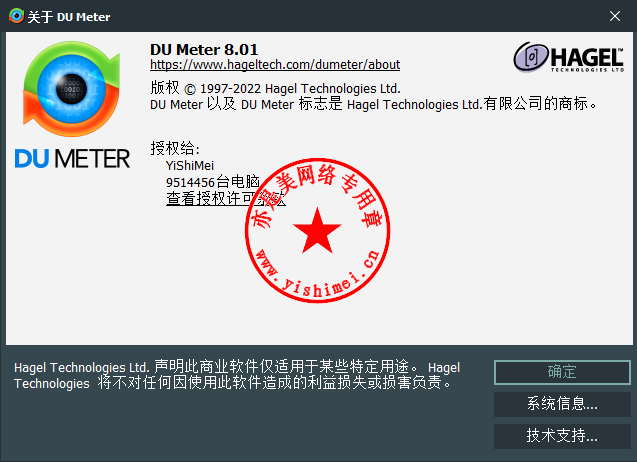Click the trademark notice line about 商标
The width and height of the screenshot is (637, 462).
373,104
